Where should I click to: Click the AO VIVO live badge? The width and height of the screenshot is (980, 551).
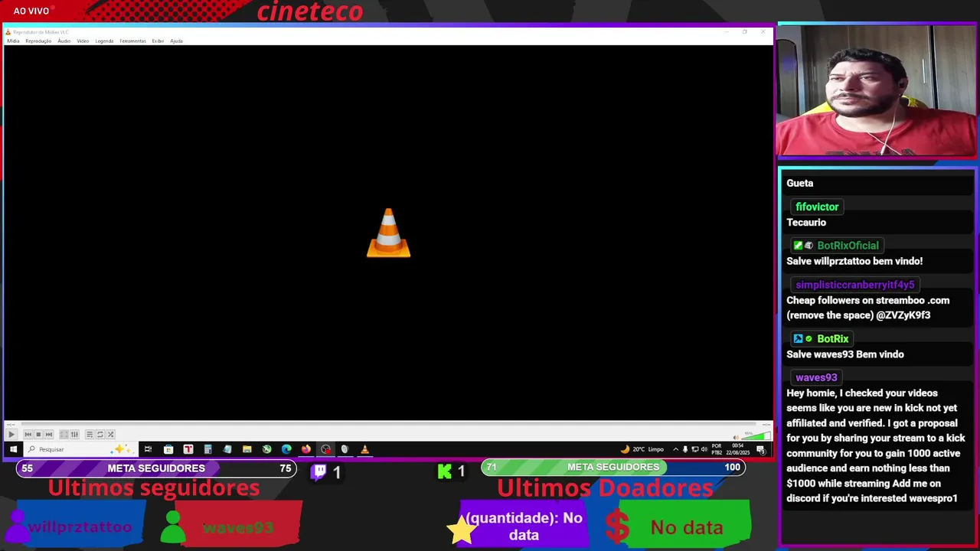tap(31, 11)
